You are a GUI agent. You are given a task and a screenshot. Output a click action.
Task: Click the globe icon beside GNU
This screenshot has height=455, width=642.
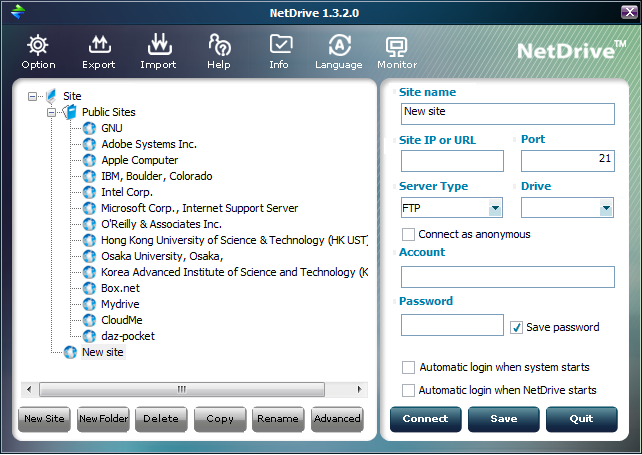tap(89, 128)
